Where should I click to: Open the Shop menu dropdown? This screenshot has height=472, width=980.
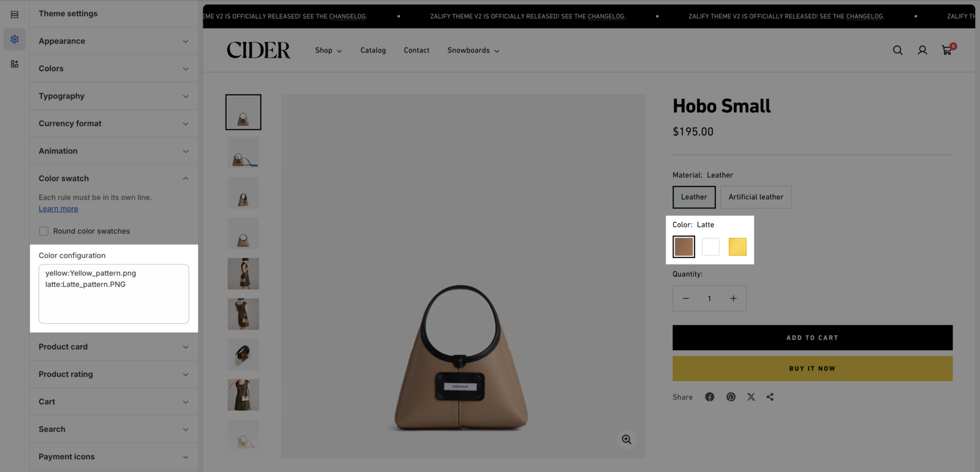[328, 50]
